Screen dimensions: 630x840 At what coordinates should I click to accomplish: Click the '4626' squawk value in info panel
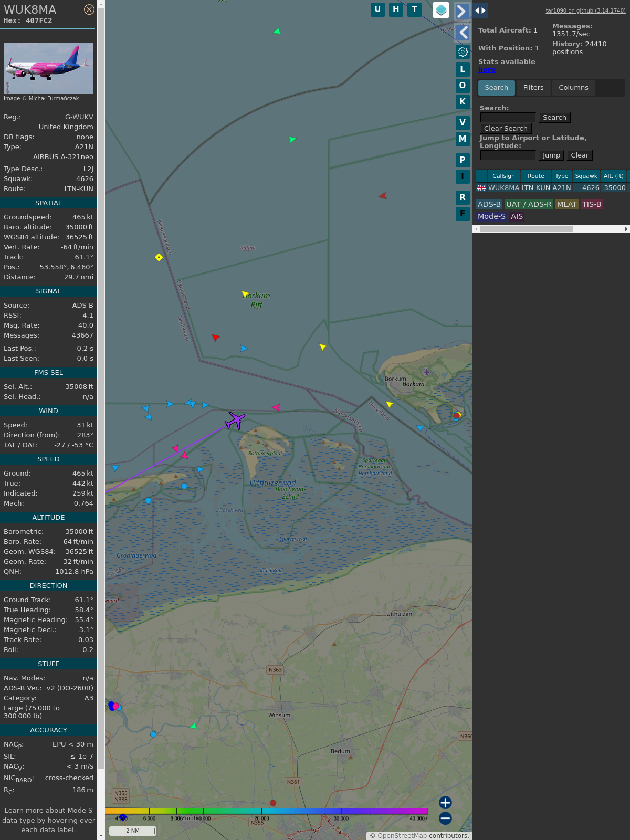coord(85,179)
